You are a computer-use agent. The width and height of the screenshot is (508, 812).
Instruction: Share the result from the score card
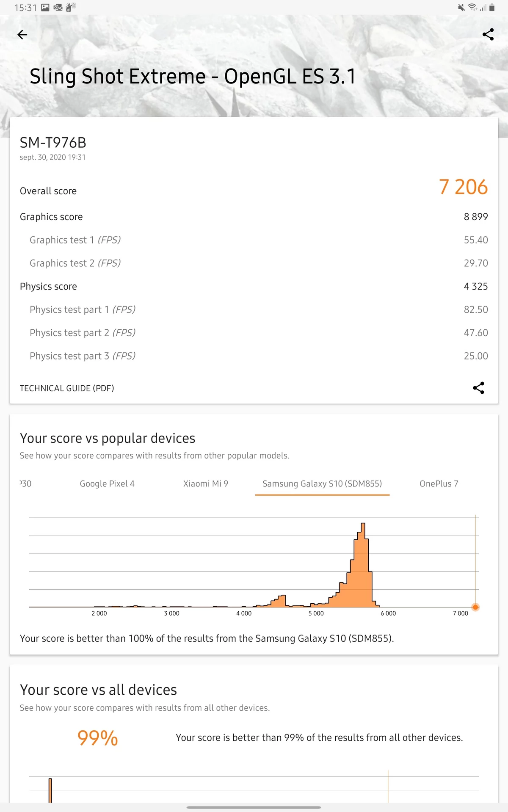tap(478, 388)
